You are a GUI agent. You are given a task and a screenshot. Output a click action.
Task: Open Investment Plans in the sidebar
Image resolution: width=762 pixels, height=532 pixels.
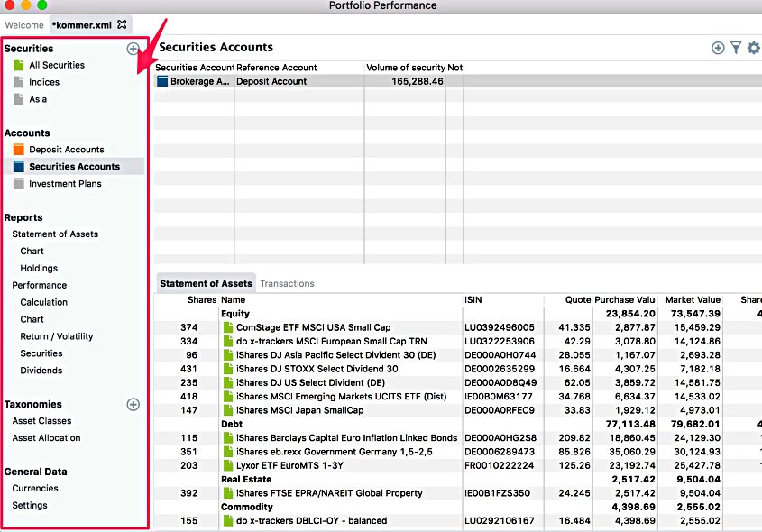65,184
